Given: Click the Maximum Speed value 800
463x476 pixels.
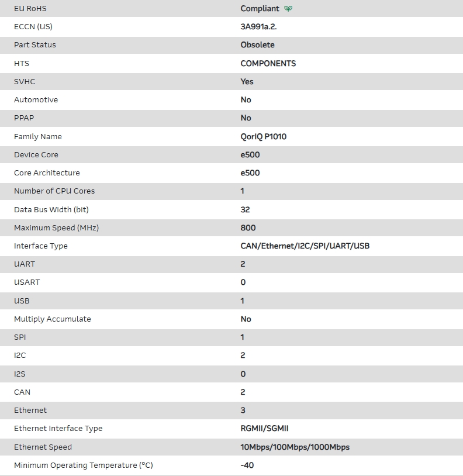Looking at the screenshot, I should tap(248, 228).
